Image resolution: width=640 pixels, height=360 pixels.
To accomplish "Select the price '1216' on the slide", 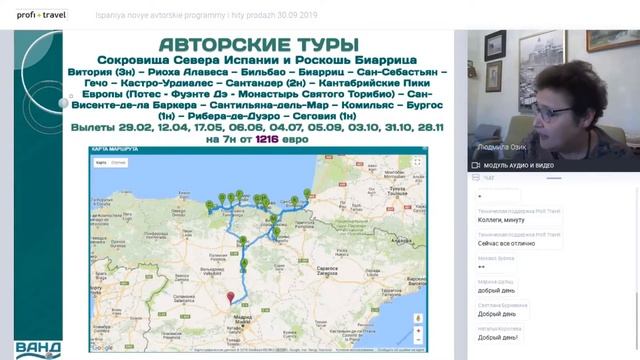I will click(267, 139).
